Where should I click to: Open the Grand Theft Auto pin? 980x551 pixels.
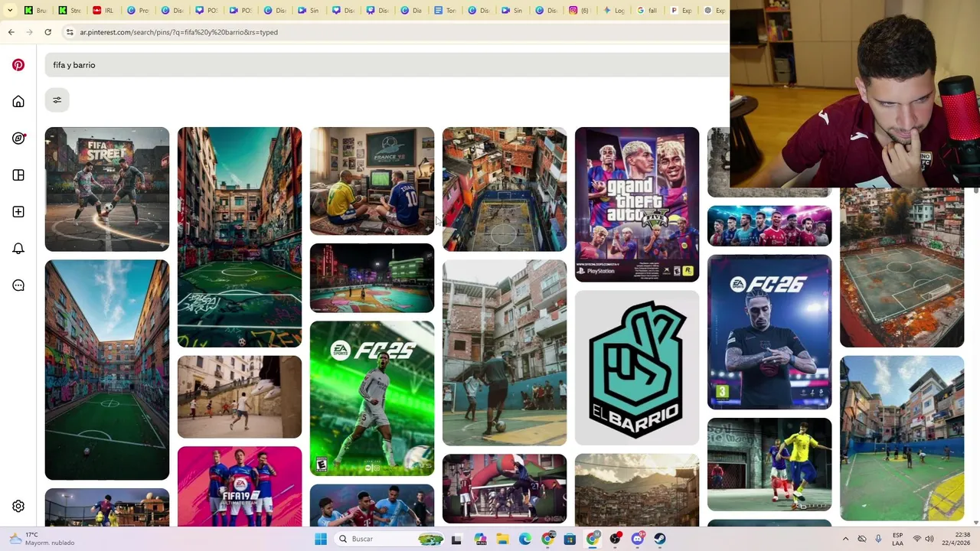[x=637, y=204]
